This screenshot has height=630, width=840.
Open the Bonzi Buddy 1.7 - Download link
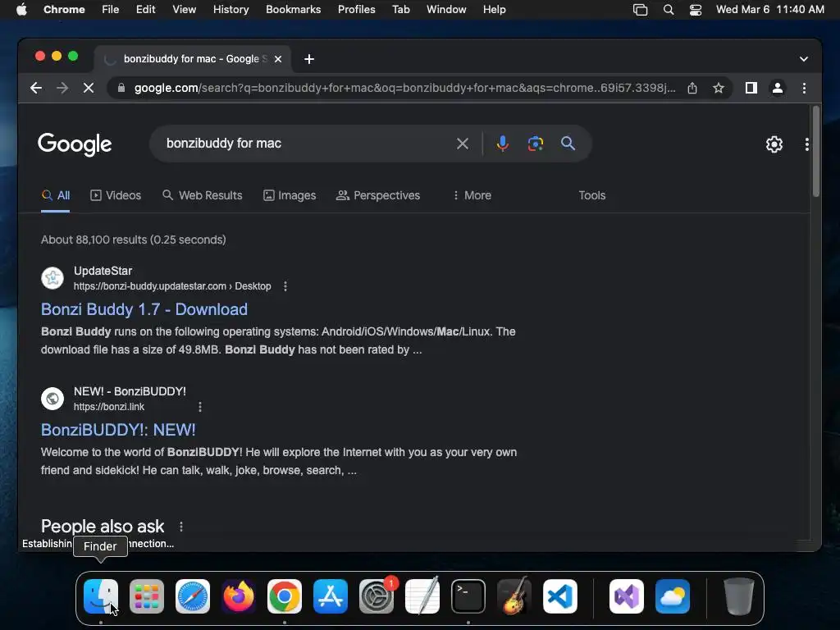(144, 309)
